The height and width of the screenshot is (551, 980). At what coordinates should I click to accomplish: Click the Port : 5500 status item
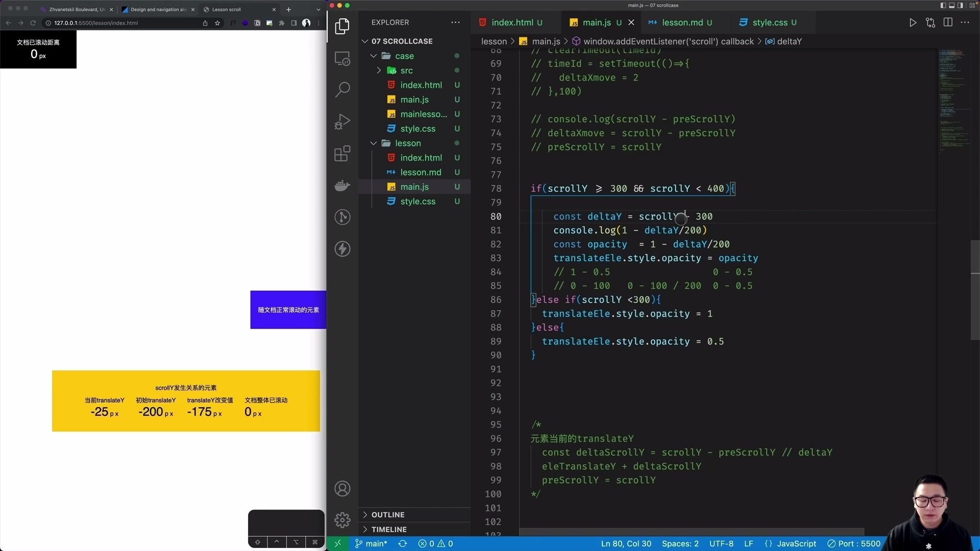[854, 543]
